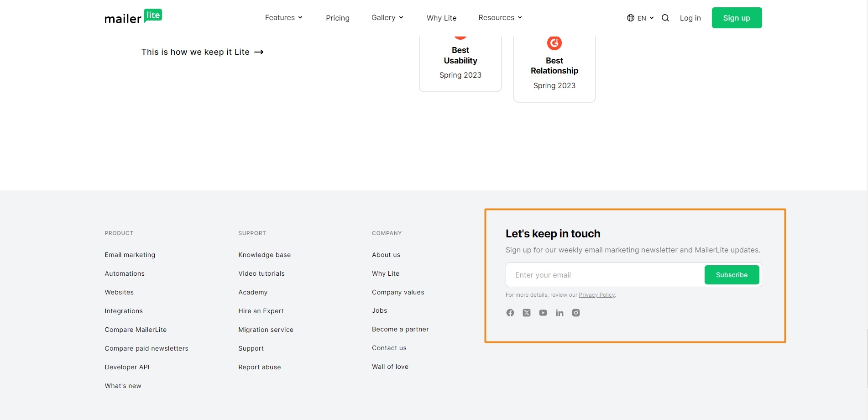
Task: Click the green Sign up button
Action: pyautogui.click(x=737, y=18)
